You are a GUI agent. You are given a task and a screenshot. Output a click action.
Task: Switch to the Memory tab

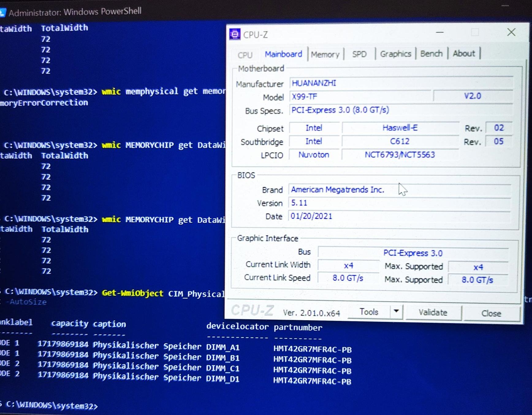tap(325, 55)
